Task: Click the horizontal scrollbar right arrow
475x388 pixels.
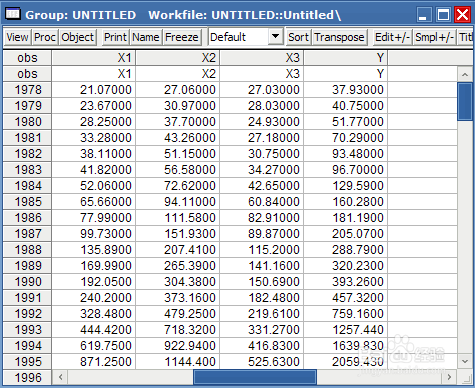Action: (449, 377)
